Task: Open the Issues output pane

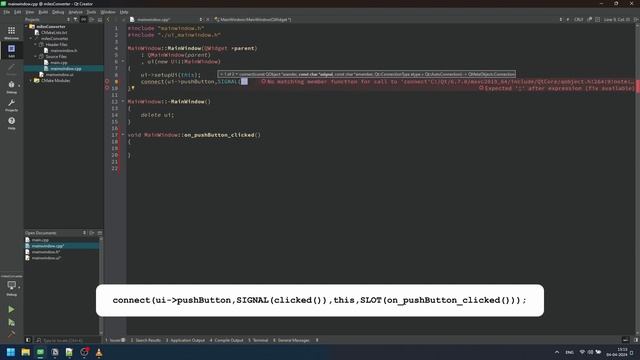Action: click(x=116, y=340)
